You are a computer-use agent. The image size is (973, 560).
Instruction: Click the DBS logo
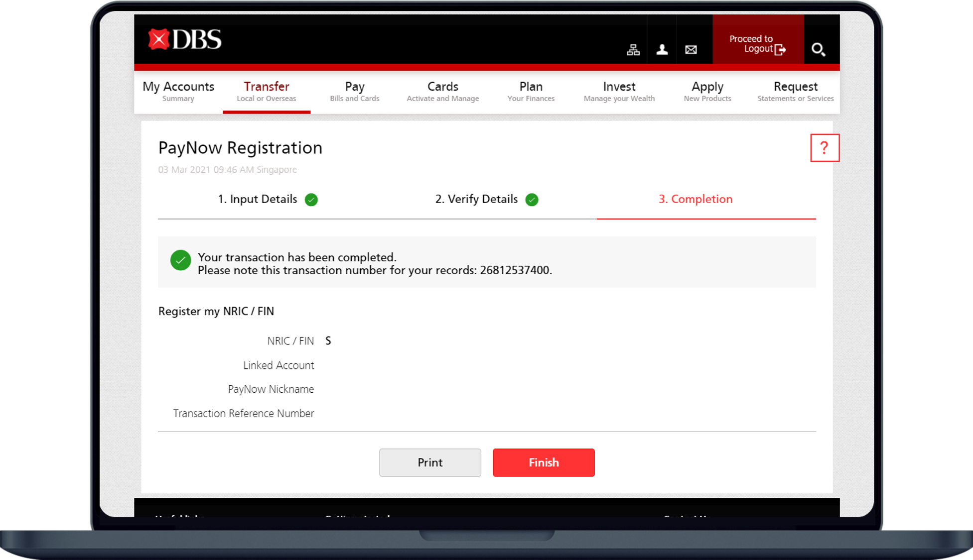(x=185, y=40)
